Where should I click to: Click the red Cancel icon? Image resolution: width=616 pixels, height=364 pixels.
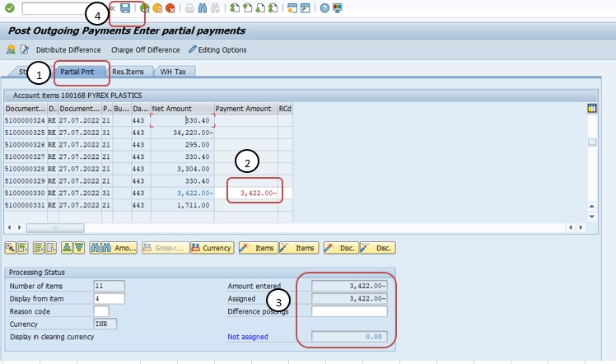click(170, 8)
